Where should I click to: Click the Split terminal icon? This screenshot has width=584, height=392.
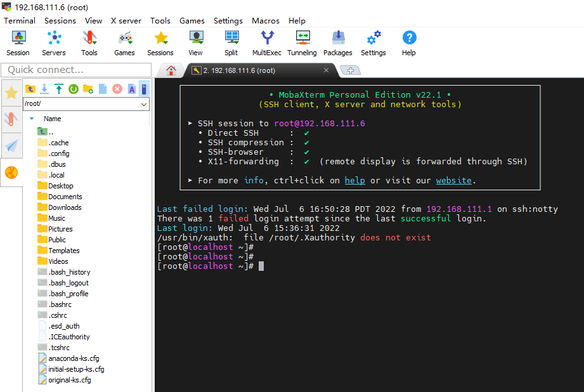pos(231,43)
